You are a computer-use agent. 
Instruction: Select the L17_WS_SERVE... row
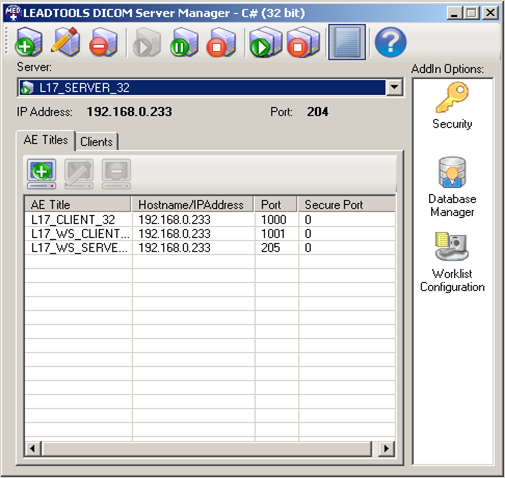210,248
